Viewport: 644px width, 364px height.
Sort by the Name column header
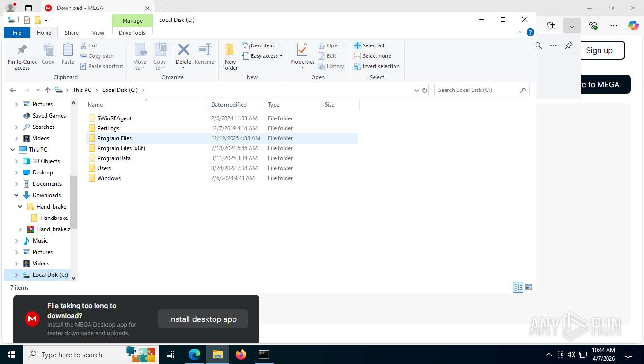(147, 105)
